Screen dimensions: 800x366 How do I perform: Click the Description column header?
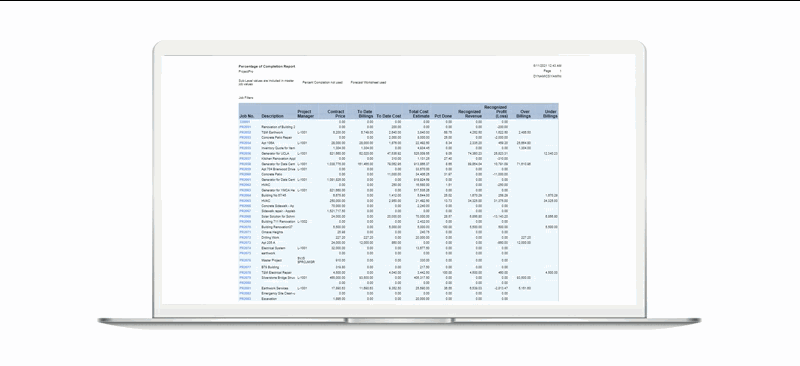pos(272,116)
